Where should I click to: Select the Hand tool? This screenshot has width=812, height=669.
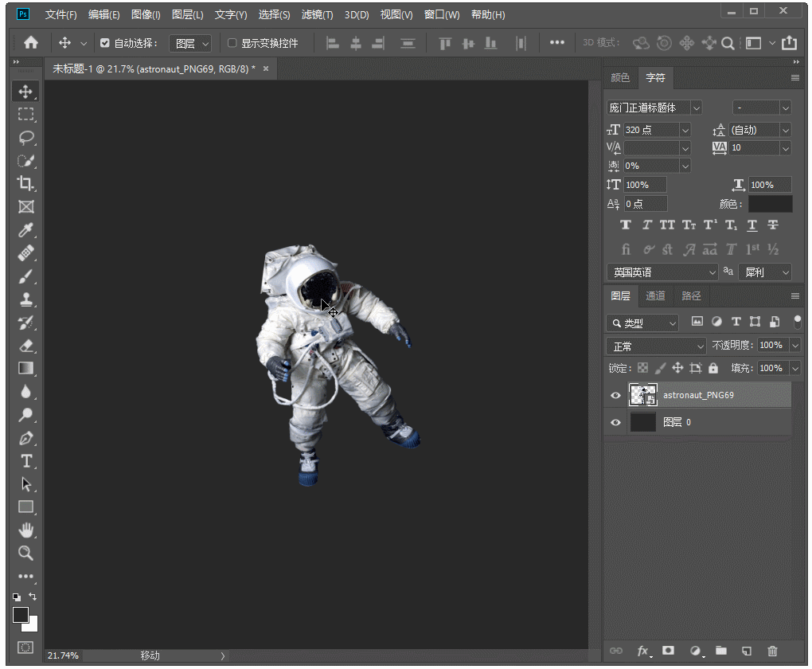tap(26, 530)
